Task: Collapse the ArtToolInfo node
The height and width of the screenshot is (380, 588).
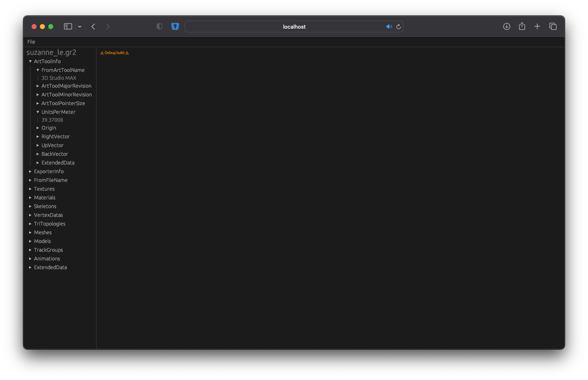Action: pyautogui.click(x=30, y=61)
